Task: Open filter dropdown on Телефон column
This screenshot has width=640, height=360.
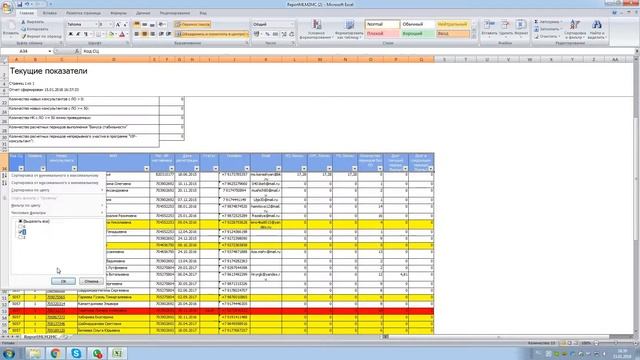Action: (x=247, y=168)
